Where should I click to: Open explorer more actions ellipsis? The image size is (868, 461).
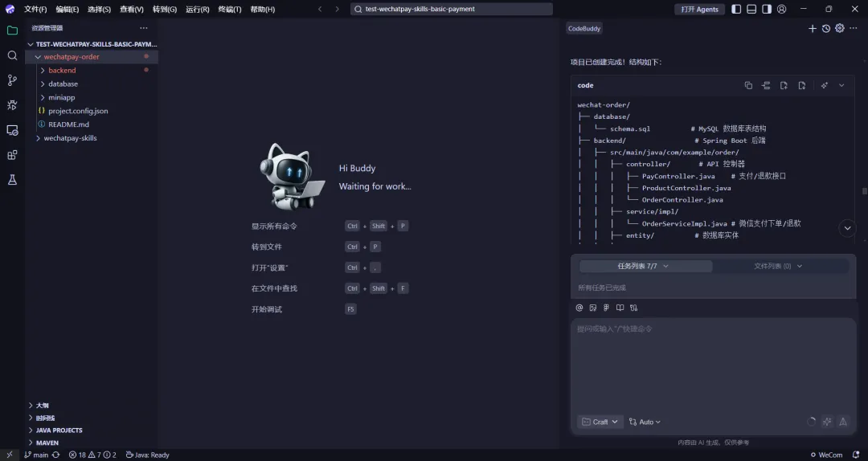144,27
